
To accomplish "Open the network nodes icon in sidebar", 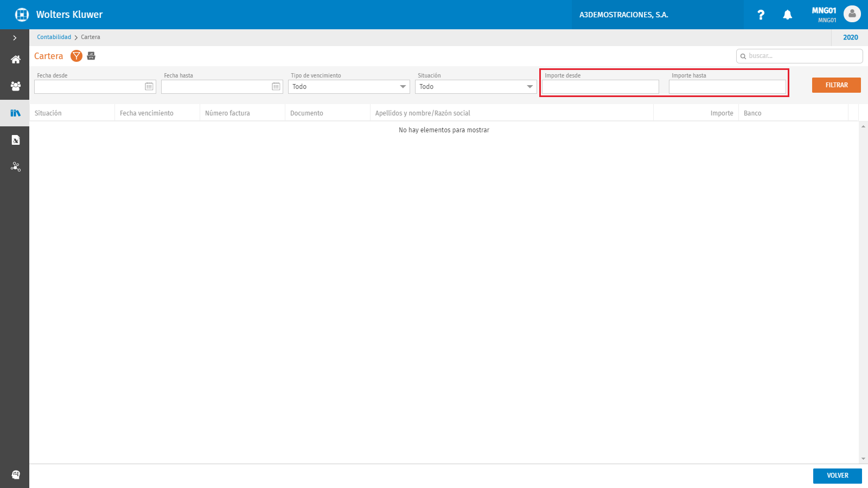I will point(15,167).
